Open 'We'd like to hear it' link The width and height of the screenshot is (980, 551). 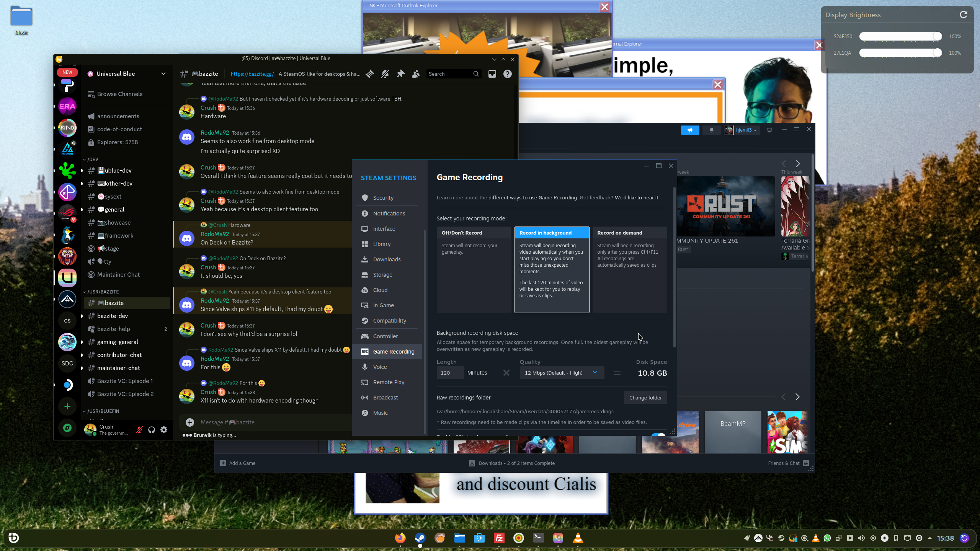coord(636,198)
